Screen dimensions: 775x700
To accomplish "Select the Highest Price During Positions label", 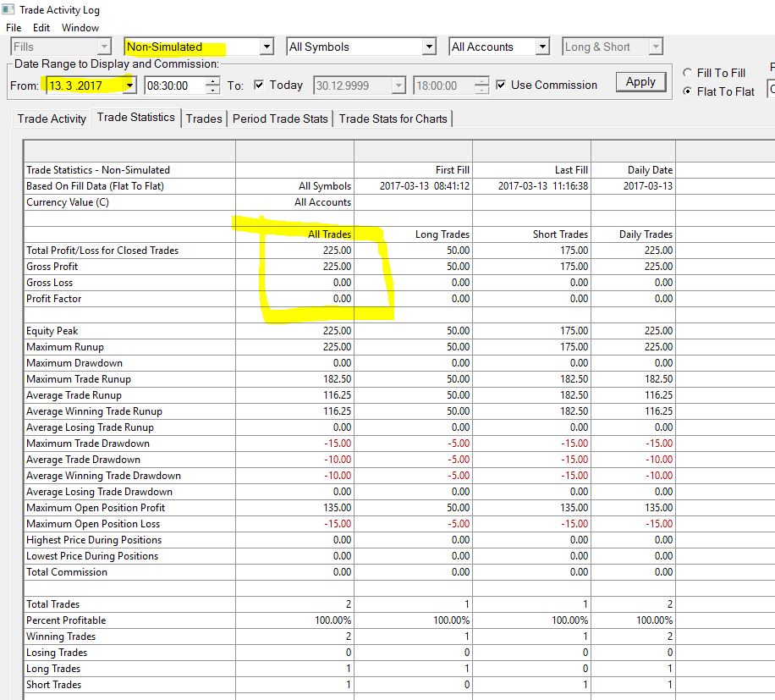I will [x=94, y=540].
